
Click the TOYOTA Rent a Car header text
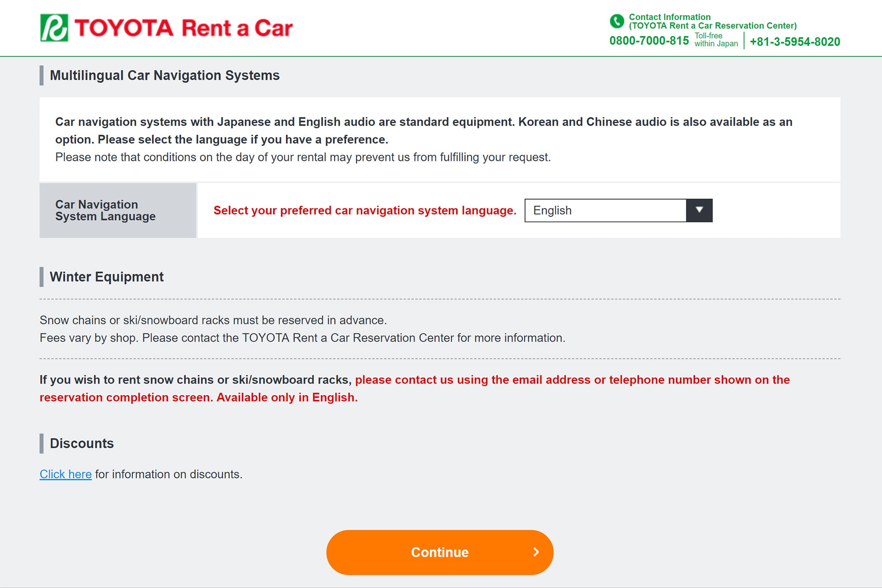pos(183,28)
